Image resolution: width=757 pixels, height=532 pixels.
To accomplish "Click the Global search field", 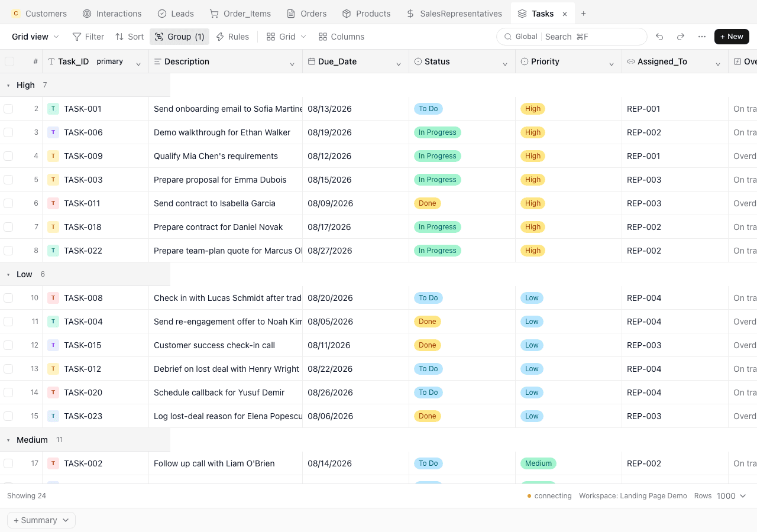I will coord(571,37).
